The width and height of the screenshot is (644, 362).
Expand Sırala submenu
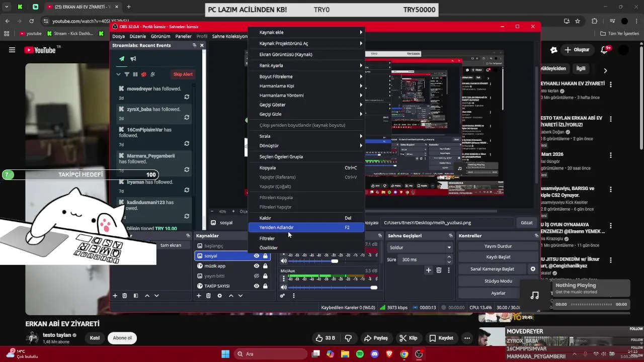click(x=306, y=136)
